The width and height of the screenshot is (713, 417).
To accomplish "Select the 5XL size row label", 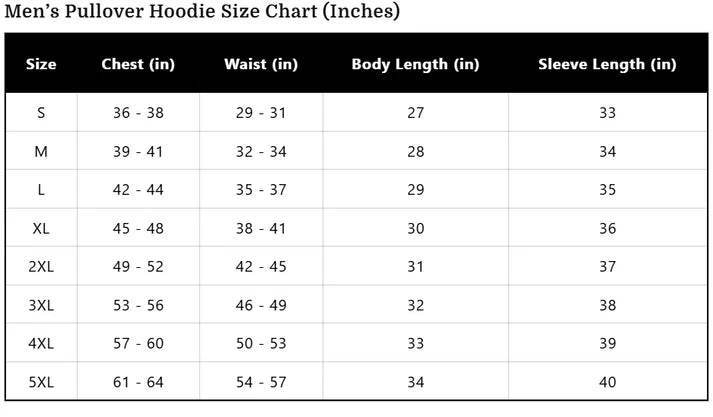I will coord(41,382).
